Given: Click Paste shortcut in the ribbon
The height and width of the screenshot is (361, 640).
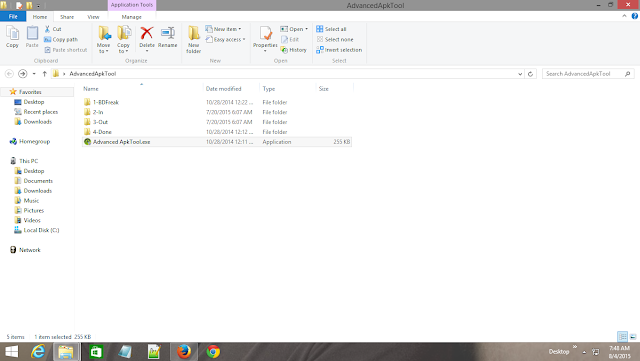Looking at the screenshot, I should click(65, 50).
